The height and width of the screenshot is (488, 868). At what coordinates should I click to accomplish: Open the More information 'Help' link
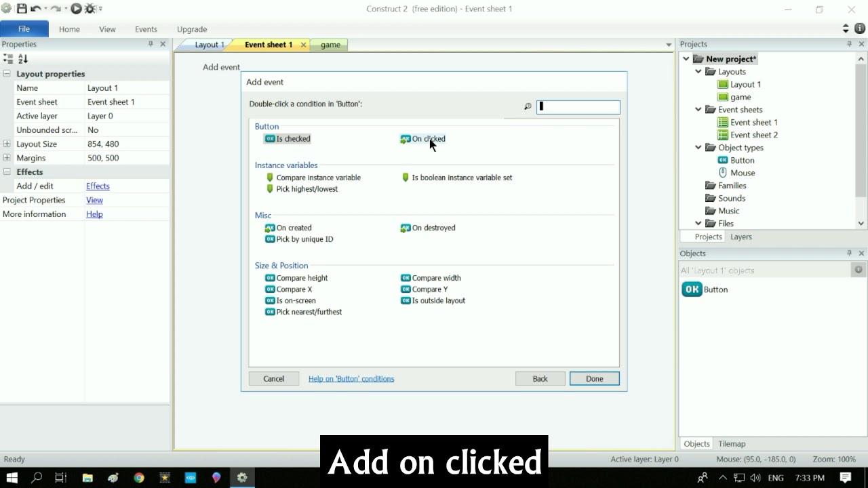(x=94, y=214)
